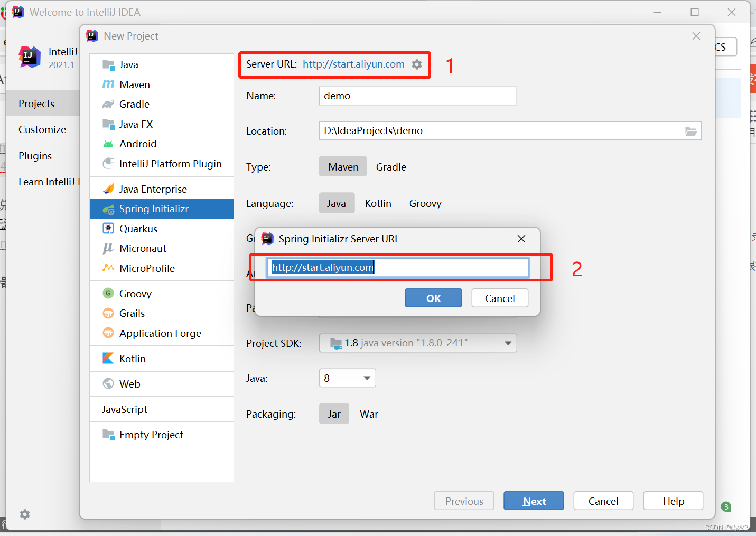
Task: Select the Kotlin generator entry
Action: point(162,359)
